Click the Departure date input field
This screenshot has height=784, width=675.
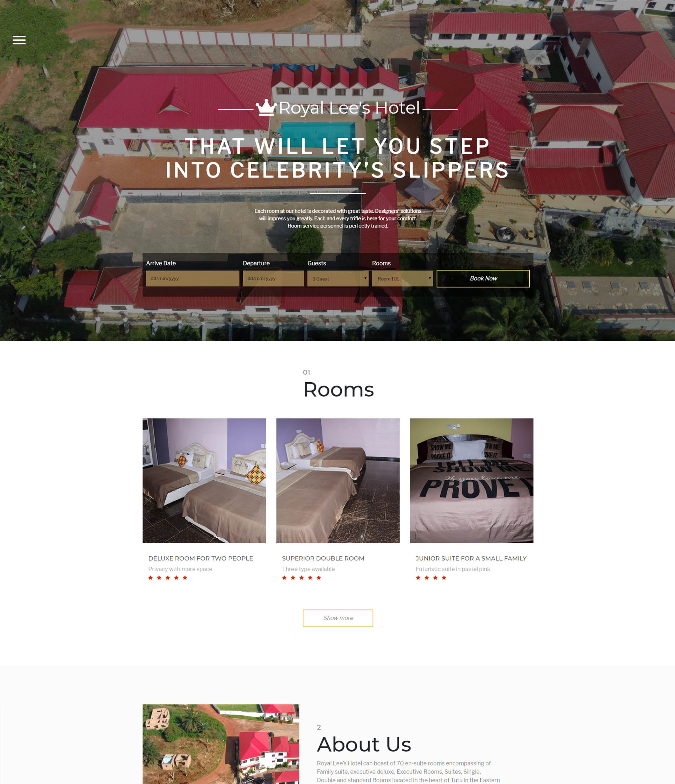273,278
